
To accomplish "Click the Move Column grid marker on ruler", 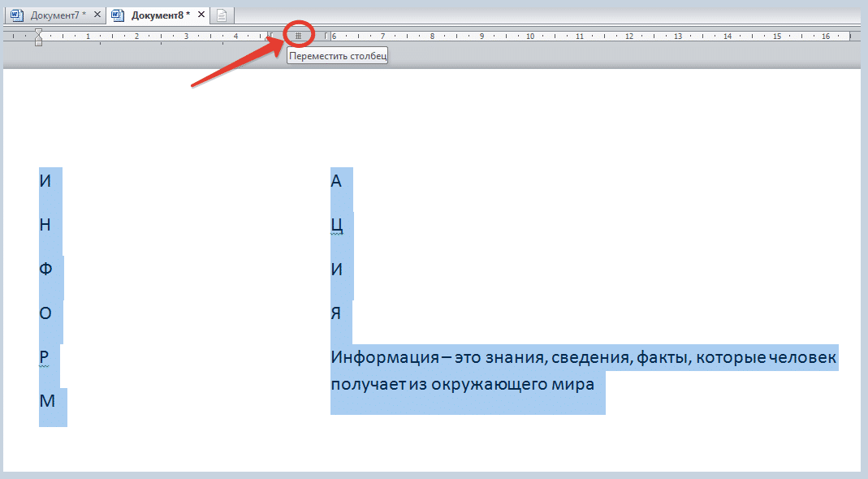I will click(298, 36).
